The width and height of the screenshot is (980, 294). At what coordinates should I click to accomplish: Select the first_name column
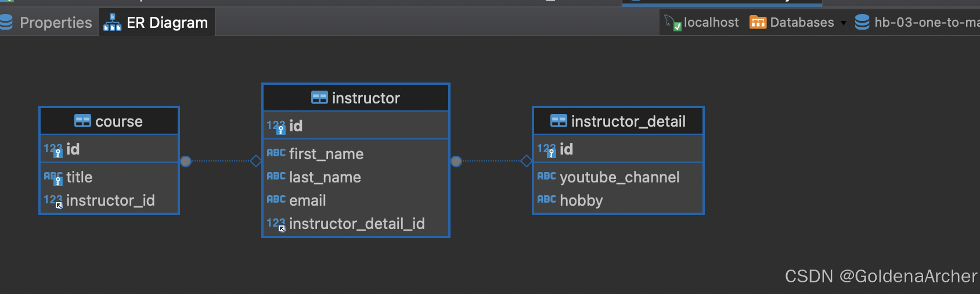pos(356,153)
